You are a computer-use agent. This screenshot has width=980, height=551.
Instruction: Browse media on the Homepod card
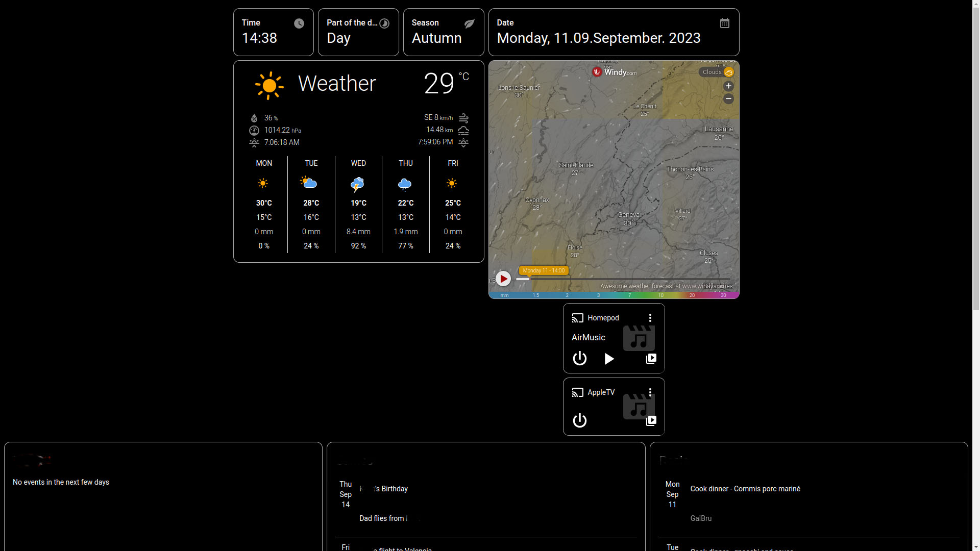651,359
